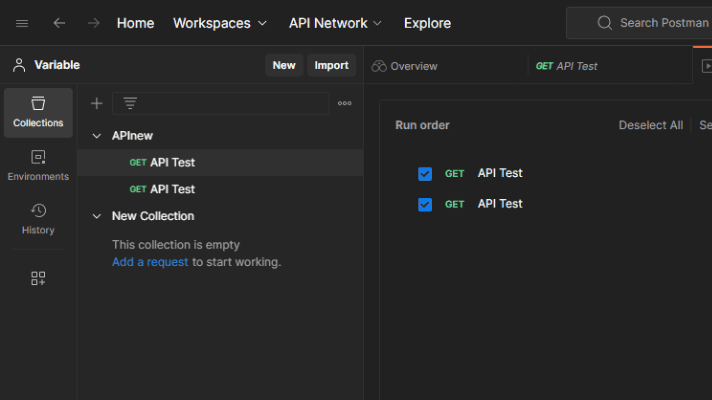Collapse the APInew collection
This screenshot has height=400, width=712.
click(97, 136)
